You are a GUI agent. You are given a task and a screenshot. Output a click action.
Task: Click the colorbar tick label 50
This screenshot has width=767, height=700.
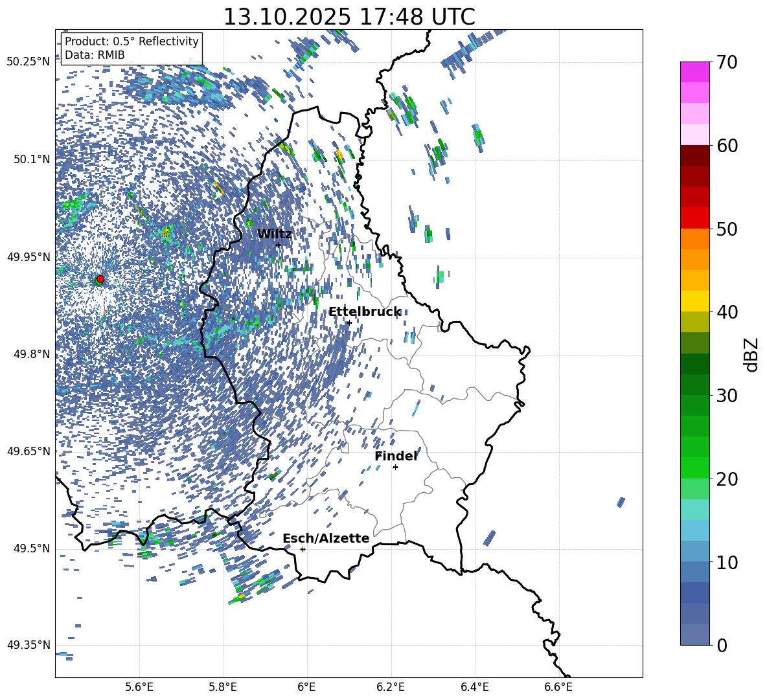pos(727,229)
